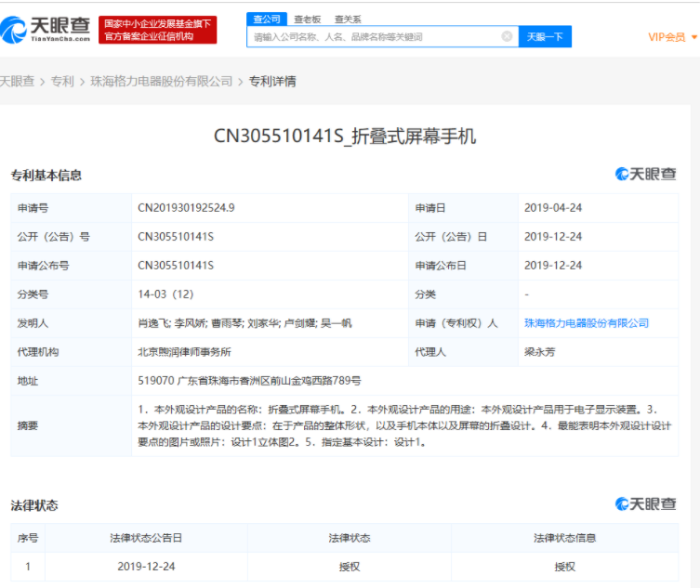Click the 专利详情 breadcrumb text
Viewport: 700px width, 588px height.
[272, 81]
